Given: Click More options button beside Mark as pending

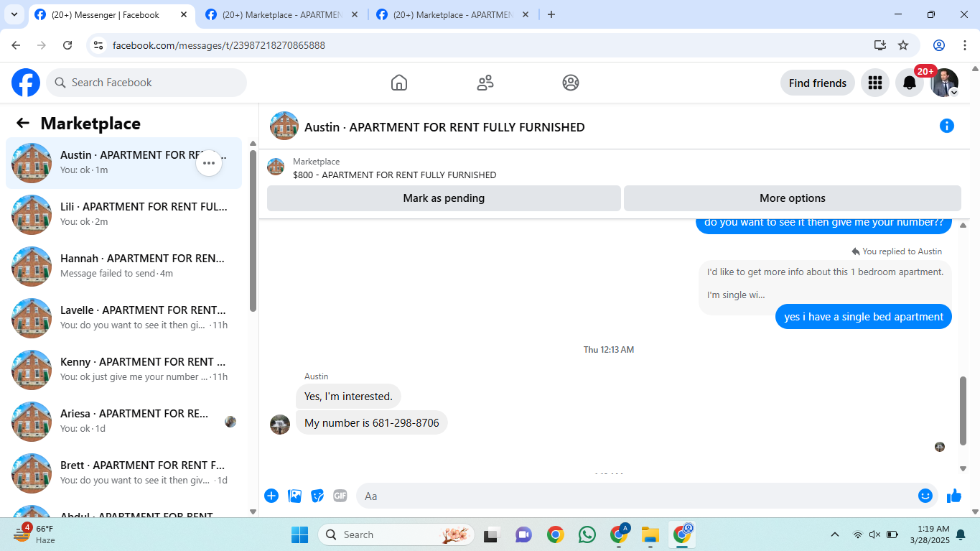Looking at the screenshot, I should click(793, 198).
